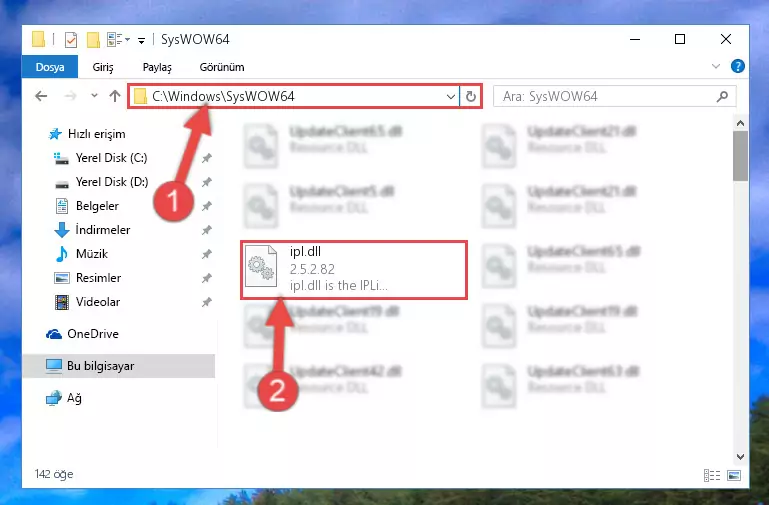
Task: Click the folder icon in the title bar
Action: [38, 39]
